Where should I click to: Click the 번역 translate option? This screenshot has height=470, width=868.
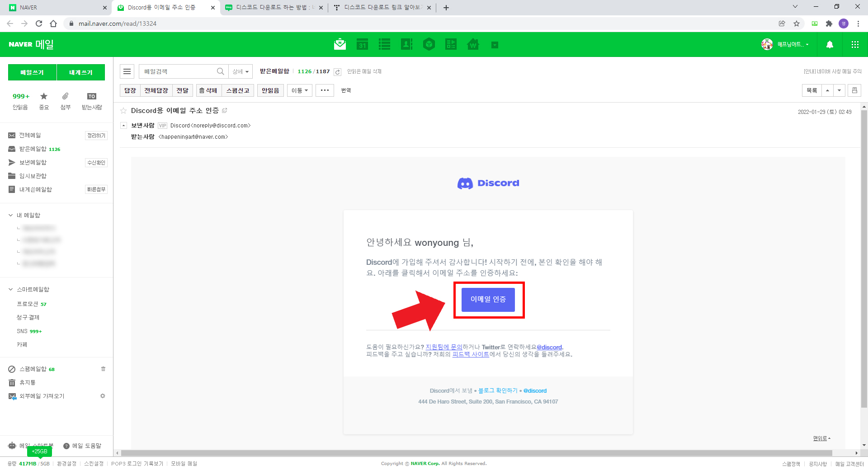[x=346, y=90]
